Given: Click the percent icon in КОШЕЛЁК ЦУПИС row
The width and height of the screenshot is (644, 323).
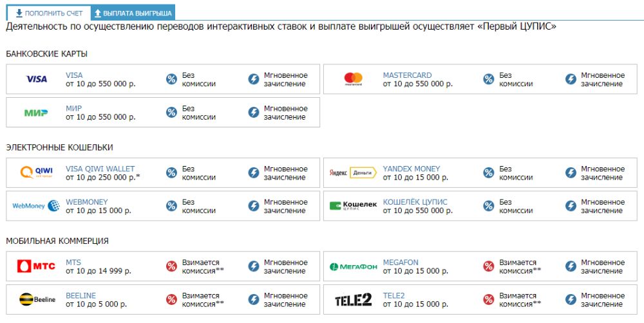Looking at the screenshot, I should click(488, 206).
